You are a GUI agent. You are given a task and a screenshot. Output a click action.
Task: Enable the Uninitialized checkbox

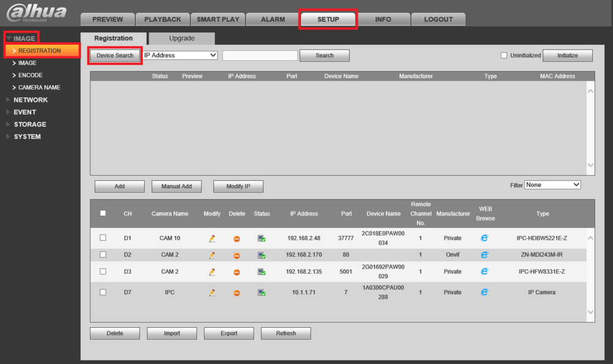coord(504,56)
